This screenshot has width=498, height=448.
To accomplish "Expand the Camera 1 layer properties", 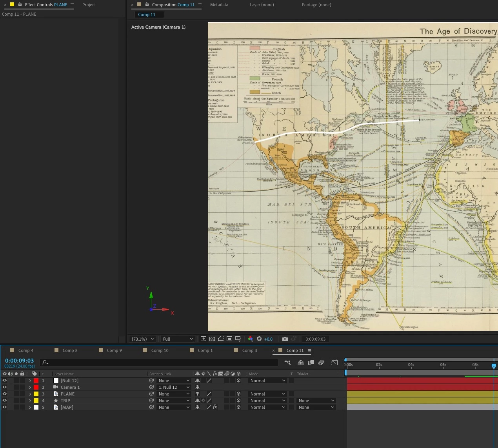I will pyautogui.click(x=30, y=387).
